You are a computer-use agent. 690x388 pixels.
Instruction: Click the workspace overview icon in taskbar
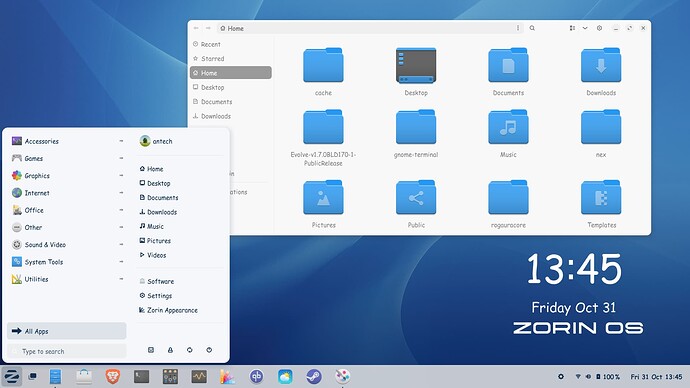pos(32,377)
